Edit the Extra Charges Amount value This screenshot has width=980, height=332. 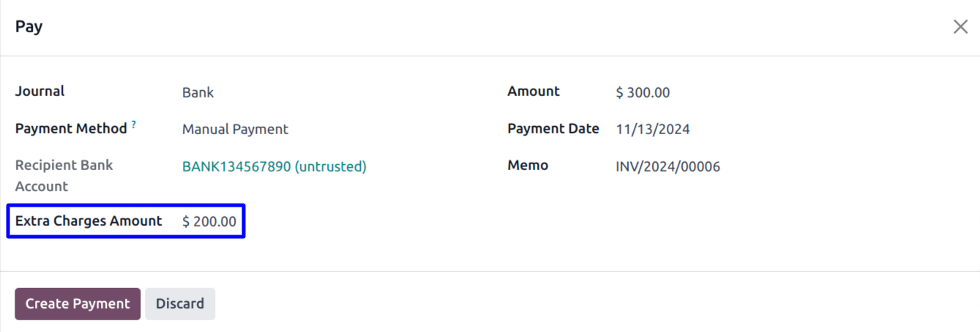pyautogui.click(x=210, y=221)
